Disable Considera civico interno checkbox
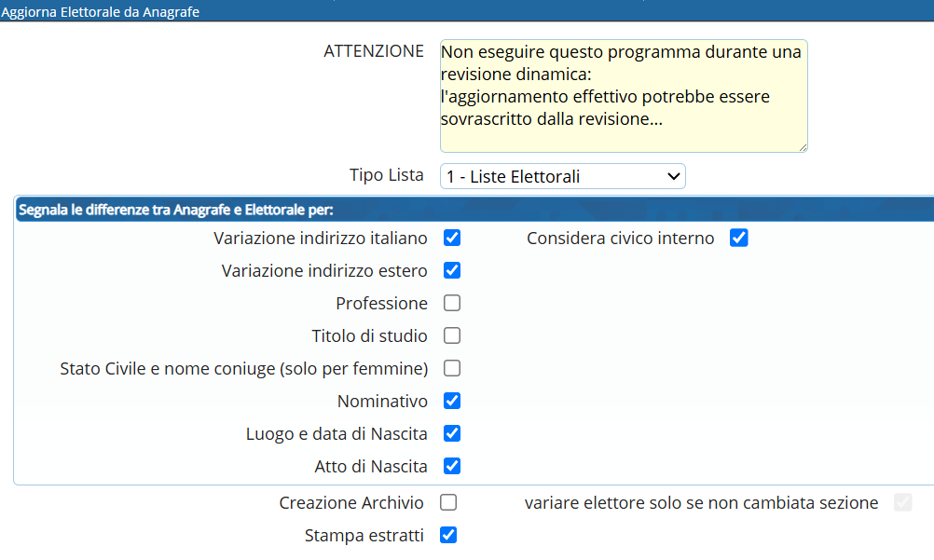The height and width of the screenshot is (560, 934). point(739,238)
